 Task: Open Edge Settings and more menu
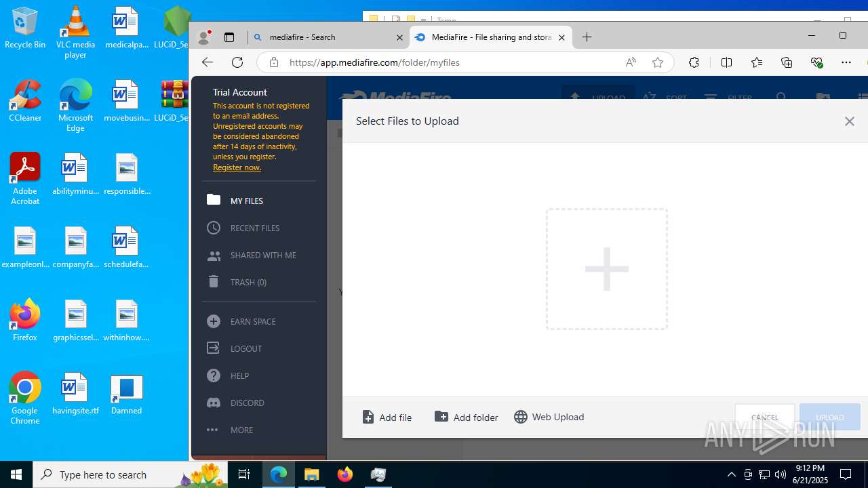point(846,62)
